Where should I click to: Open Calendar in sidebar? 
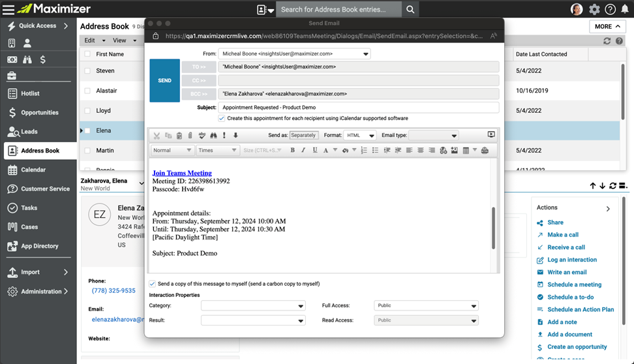33,170
